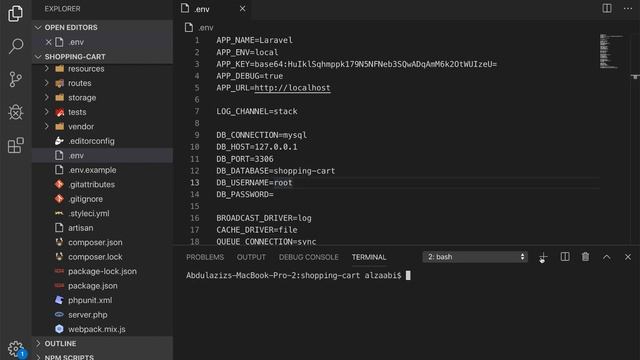Open the artisan file
Image resolution: width=640 pixels, height=360 pixels.
(102, 228)
